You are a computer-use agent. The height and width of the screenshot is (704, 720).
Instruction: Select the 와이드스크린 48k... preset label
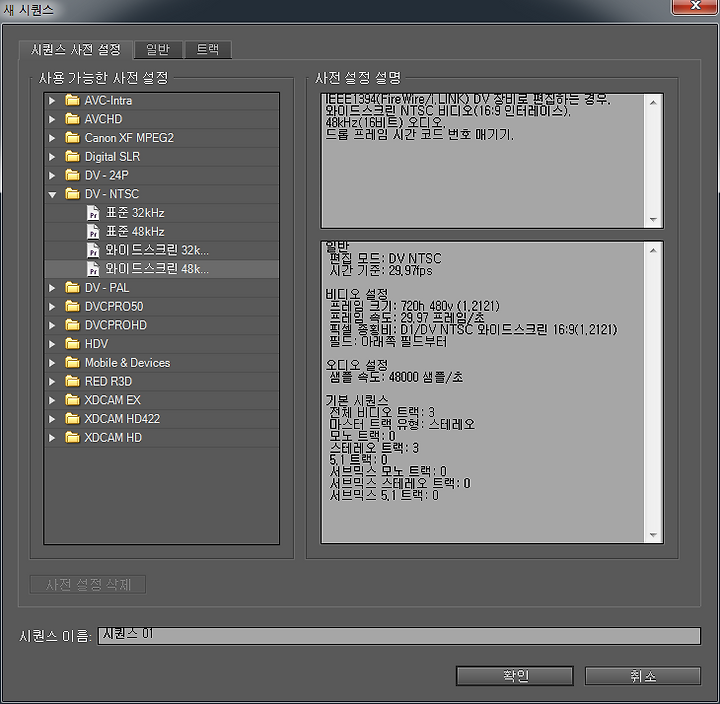[157, 269]
